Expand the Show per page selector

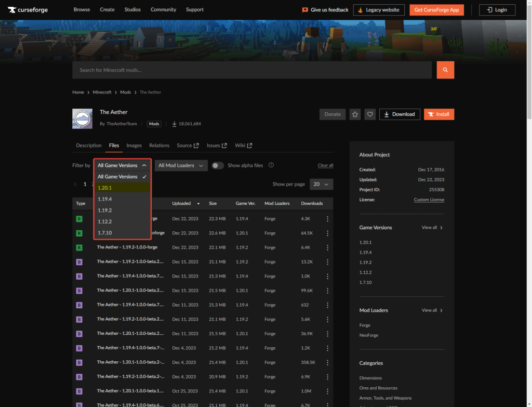(x=321, y=185)
